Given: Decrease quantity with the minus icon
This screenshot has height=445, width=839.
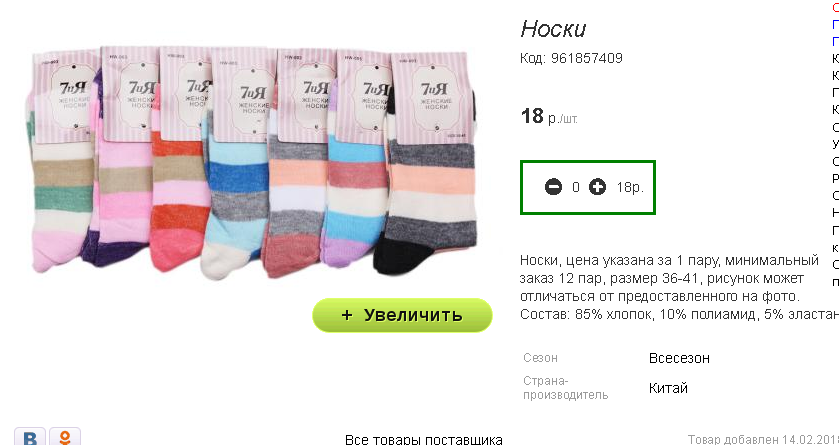Looking at the screenshot, I should click(x=553, y=187).
